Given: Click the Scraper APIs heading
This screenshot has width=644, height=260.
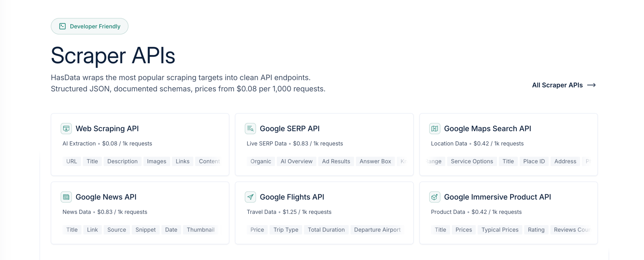Looking at the screenshot, I should (113, 56).
